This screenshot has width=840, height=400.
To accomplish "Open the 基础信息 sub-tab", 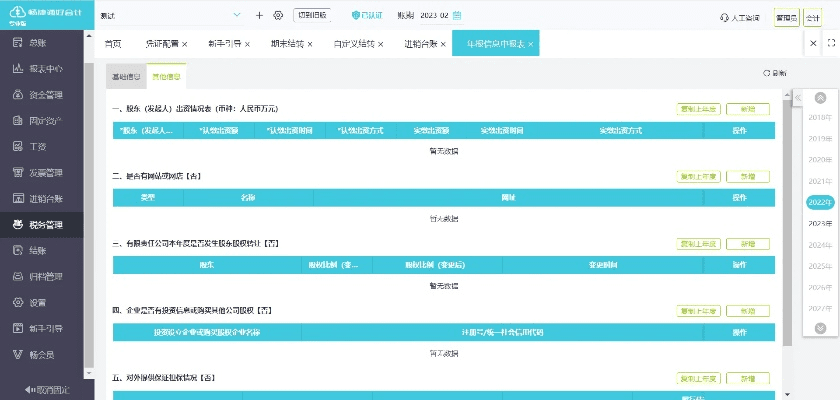I will [x=126, y=77].
